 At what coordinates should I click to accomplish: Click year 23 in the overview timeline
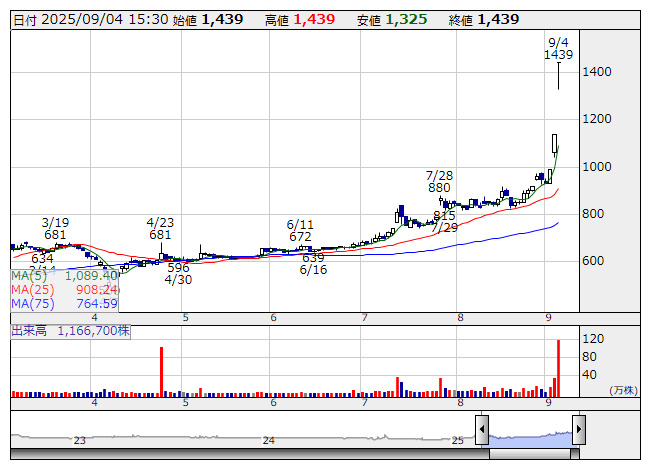pyautogui.click(x=80, y=440)
